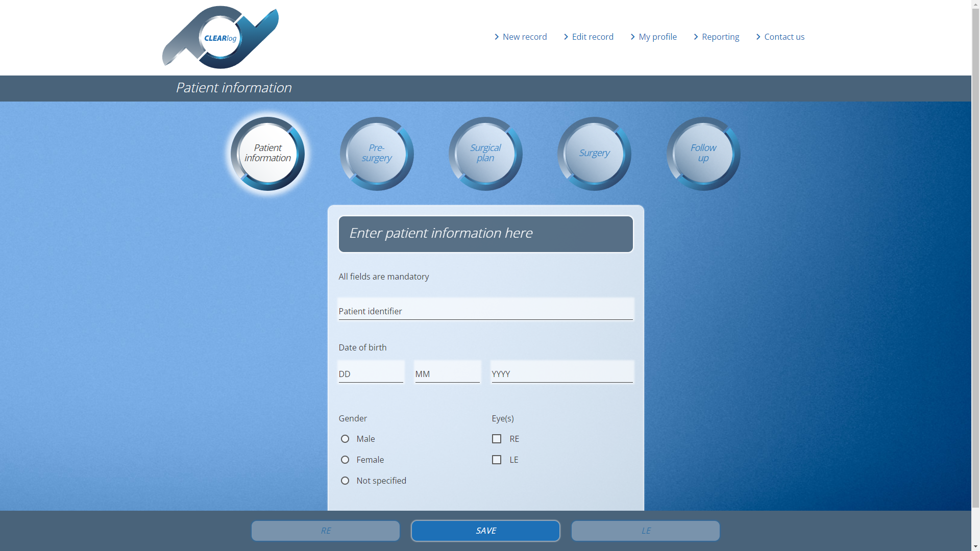Open the Surgery step circle
Image resolution: width=980 pixels, height=551 pixels.
tap(594, 154)
